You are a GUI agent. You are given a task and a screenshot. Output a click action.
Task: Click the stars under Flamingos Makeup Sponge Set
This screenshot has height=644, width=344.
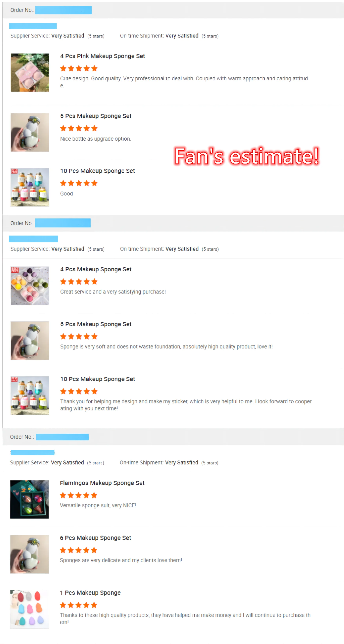coord(78,495)
